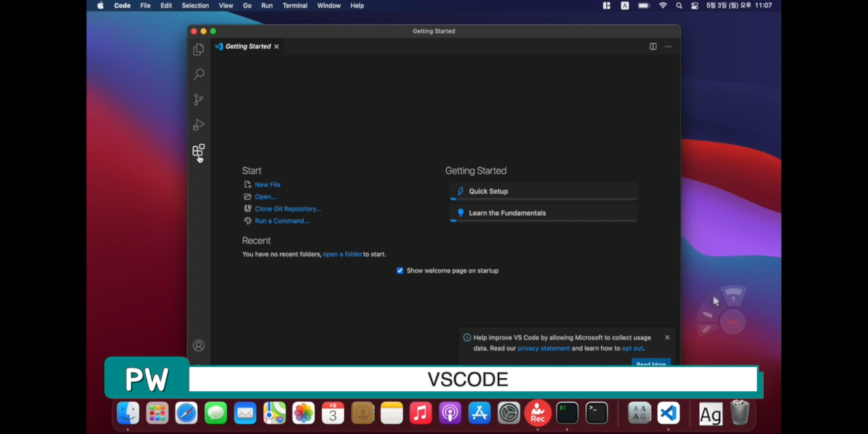Open Maps from the Dock
Screen dimensions: 868x434
[274, 413]
